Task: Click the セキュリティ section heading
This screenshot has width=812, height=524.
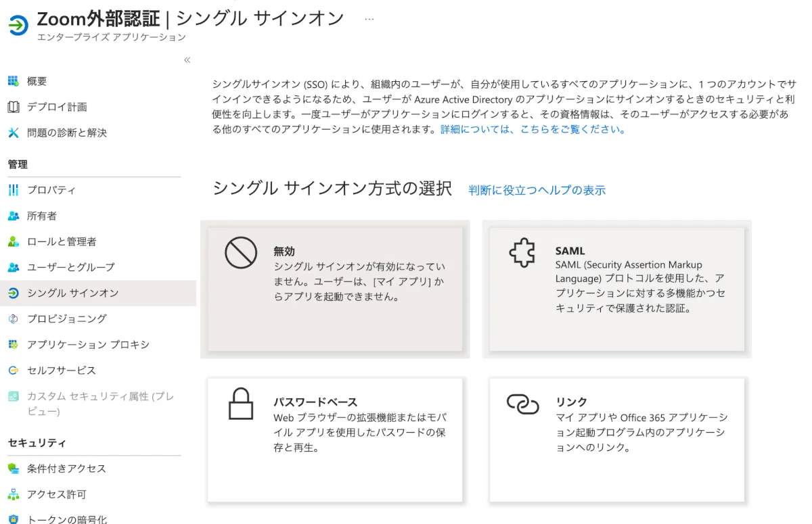Action: 37,443
